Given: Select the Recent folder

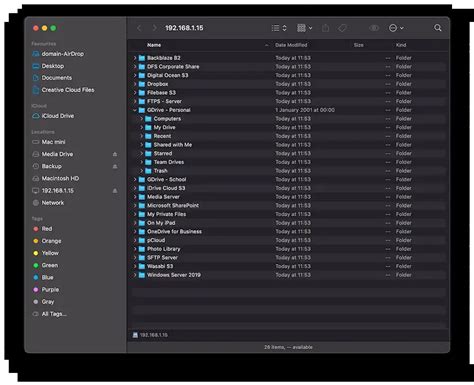Looking at the screenshot, I should point(288,136).
